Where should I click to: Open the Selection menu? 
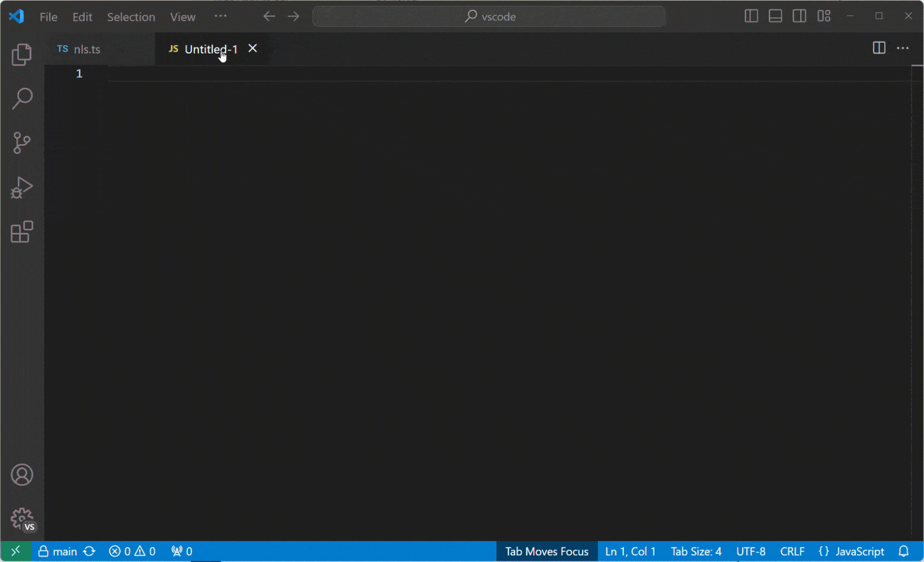click(x=131, y=16)
